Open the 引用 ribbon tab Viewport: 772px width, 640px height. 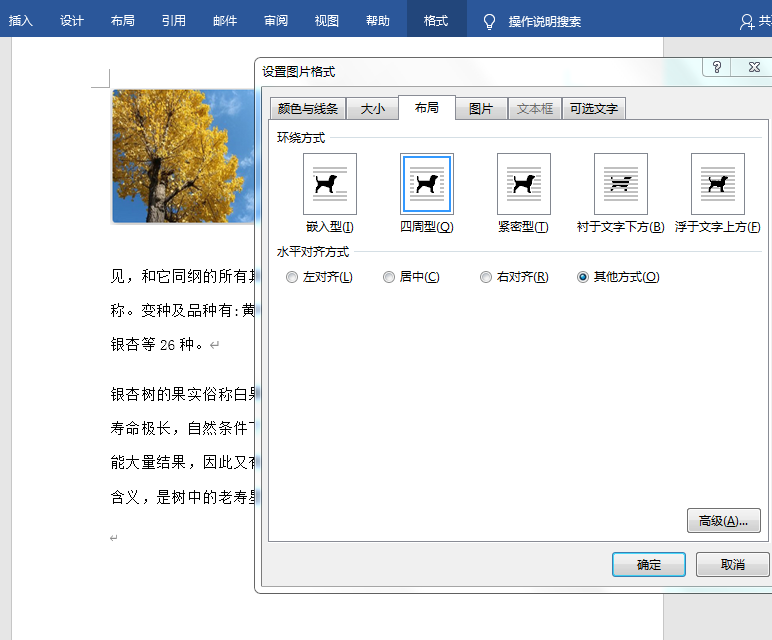[174, 21]
